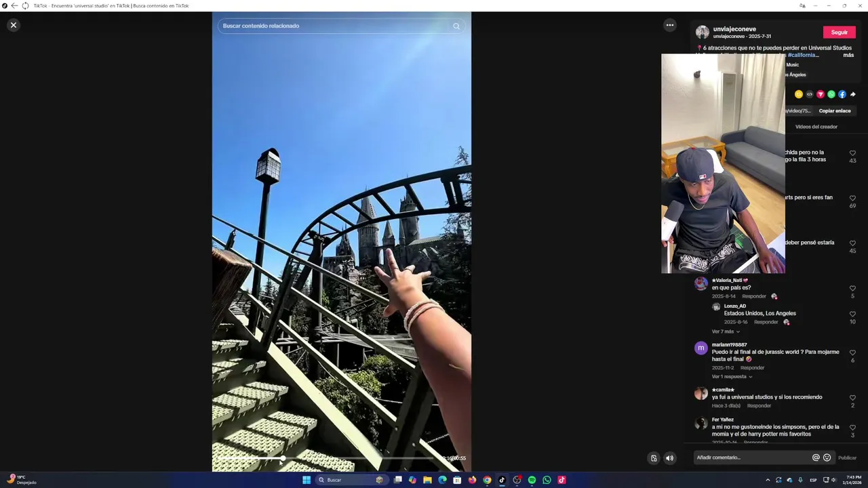The width and height of the screenshot is (868, 488).
Task: Reply to Valeria_Nati's comment
Action: (x=754, y=296)
